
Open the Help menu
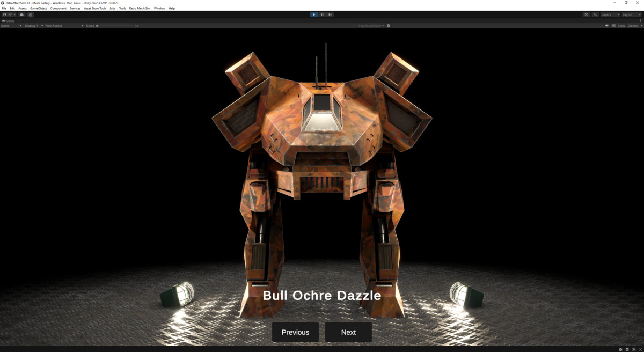tap(172, 8)
